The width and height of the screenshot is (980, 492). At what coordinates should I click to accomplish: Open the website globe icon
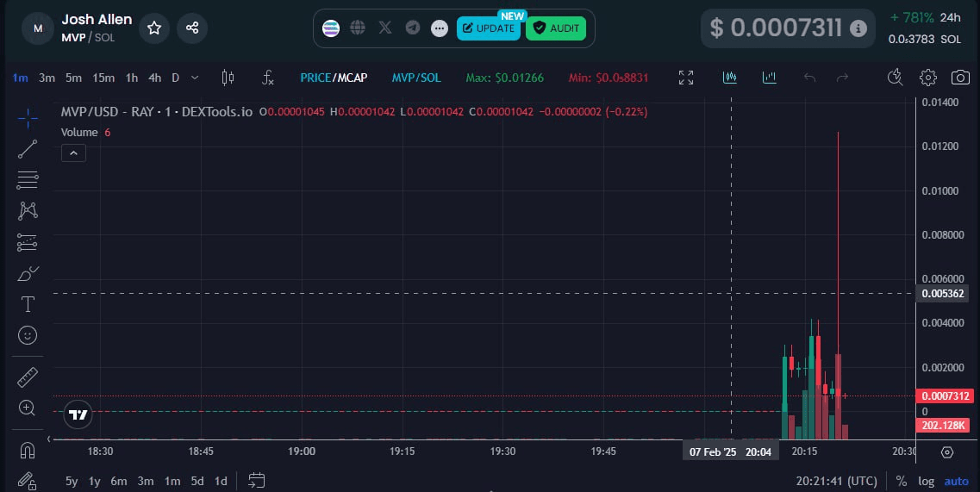coord(358,28)
